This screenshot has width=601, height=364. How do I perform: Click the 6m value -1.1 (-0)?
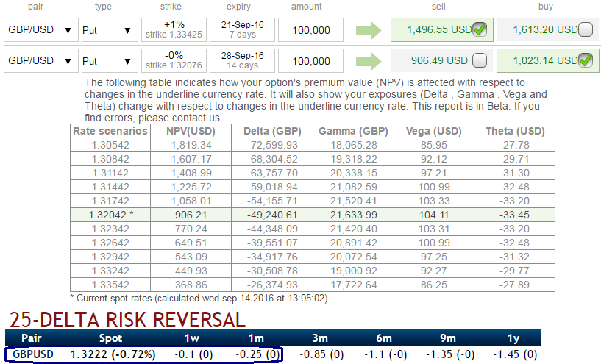[x=385, y=354]
